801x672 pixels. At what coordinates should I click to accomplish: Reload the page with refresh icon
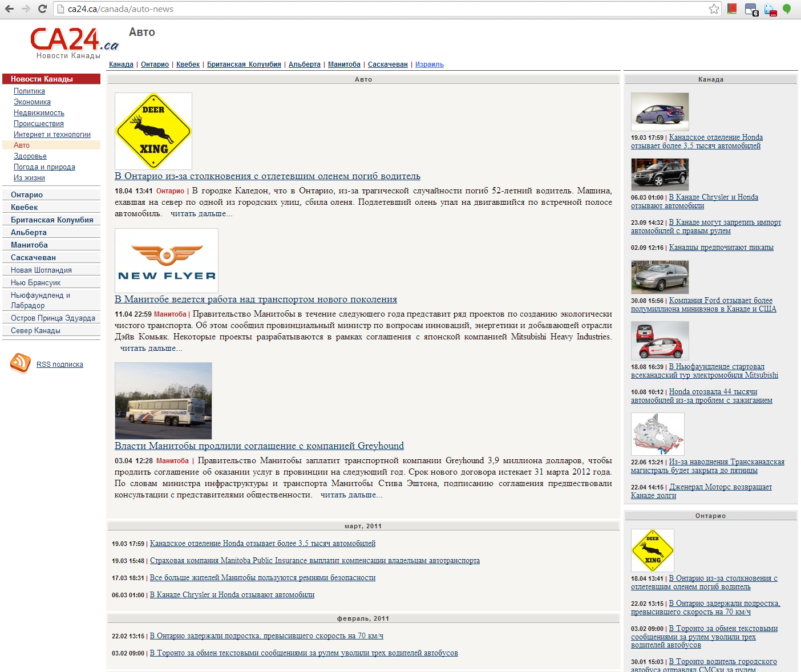coord(42,9)
